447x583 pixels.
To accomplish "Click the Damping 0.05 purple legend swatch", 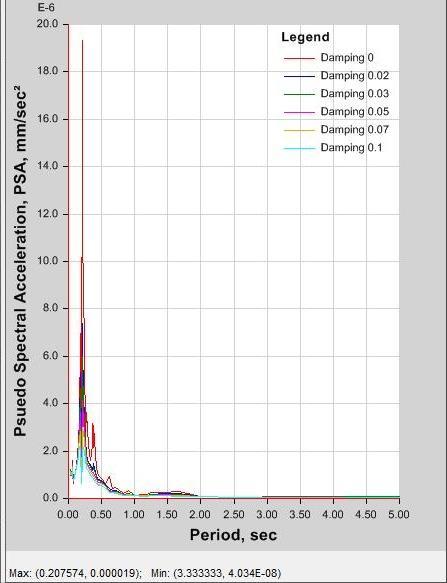I will (x=299, y=112).
